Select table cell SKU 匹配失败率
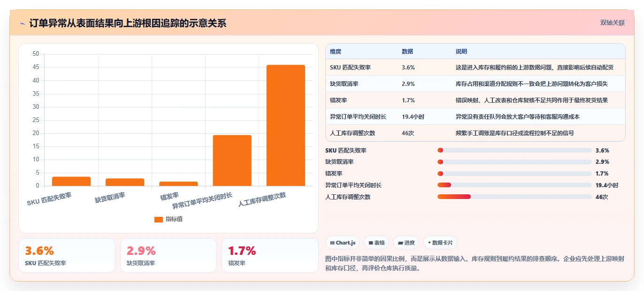Image resolution: width=644 pixels, height=291 pixels. coord(350,68)
